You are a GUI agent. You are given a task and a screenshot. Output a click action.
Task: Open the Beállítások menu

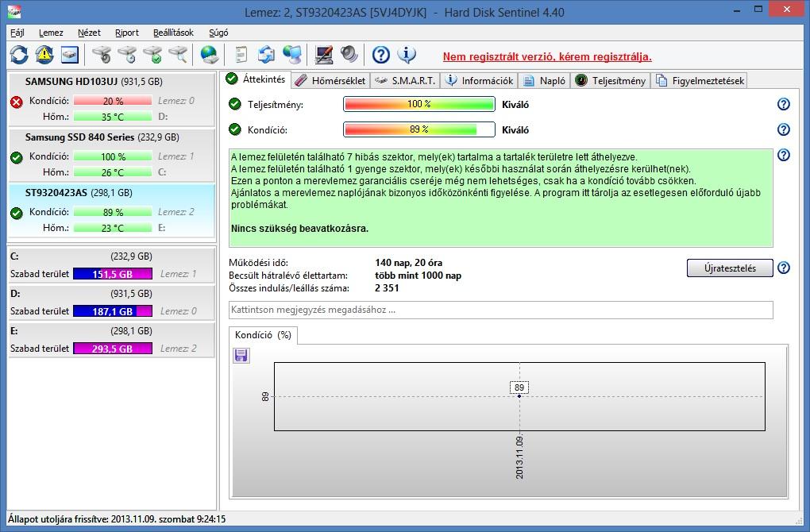coord(173,33)
